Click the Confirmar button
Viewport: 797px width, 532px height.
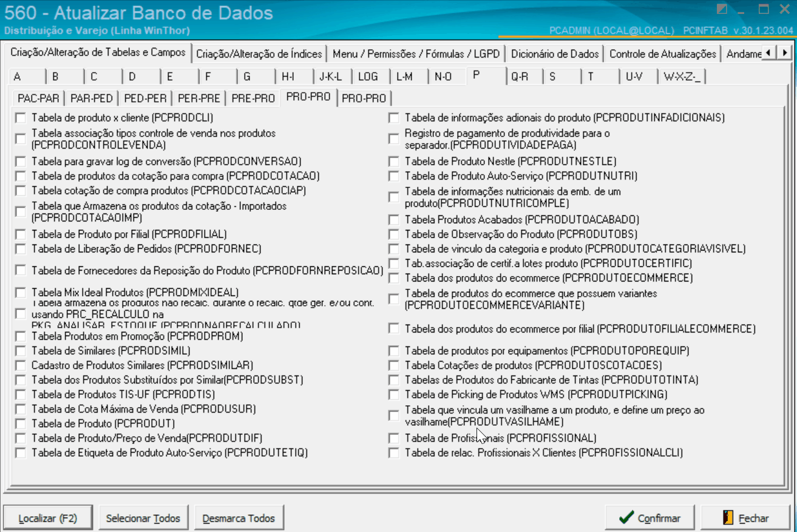point(650,518)
